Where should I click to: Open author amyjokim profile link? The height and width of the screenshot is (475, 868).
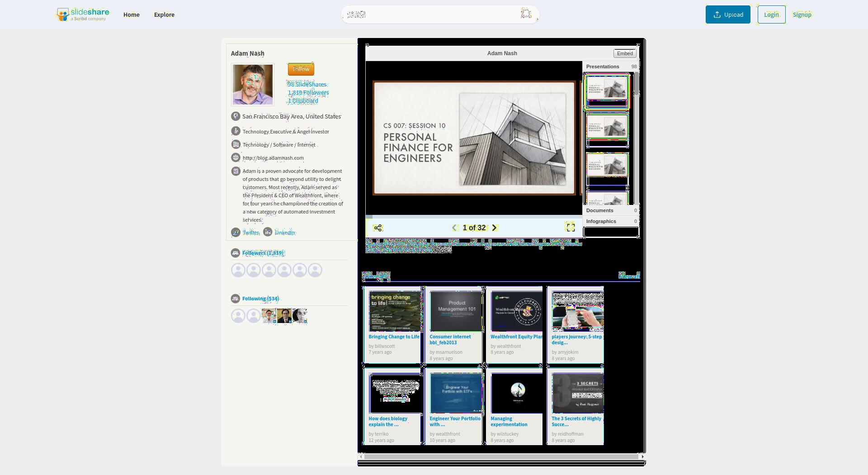(x=568, y=352)
